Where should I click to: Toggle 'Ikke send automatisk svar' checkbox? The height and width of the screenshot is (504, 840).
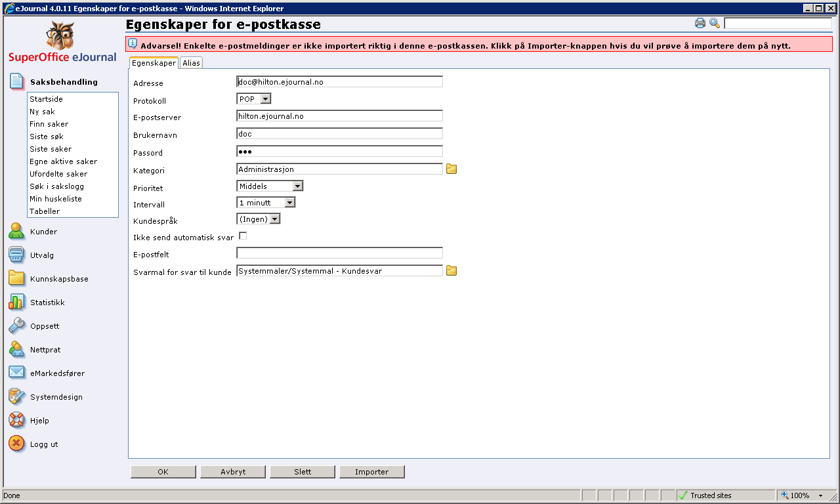[x=243, y=236]
